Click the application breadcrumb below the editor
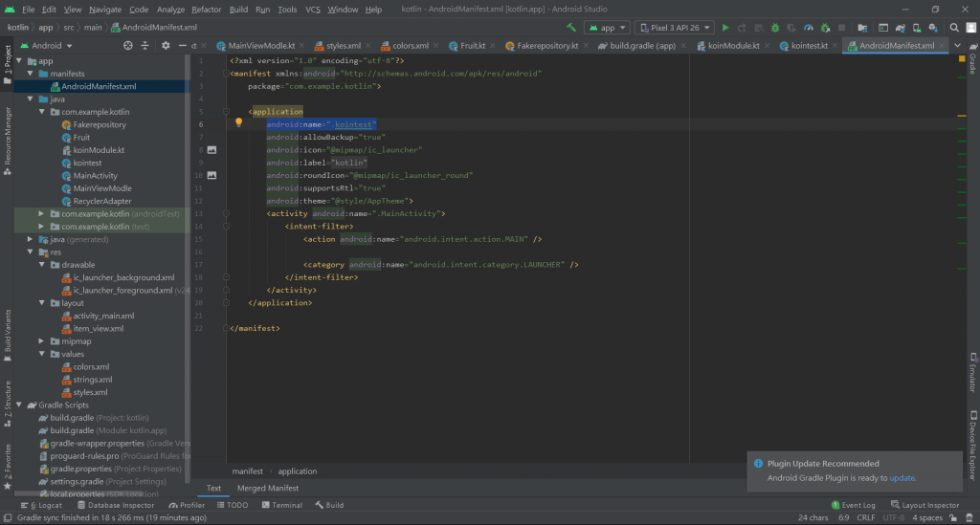Image resolution: width=980 pixels, height=525 pixels. [297, 471]
